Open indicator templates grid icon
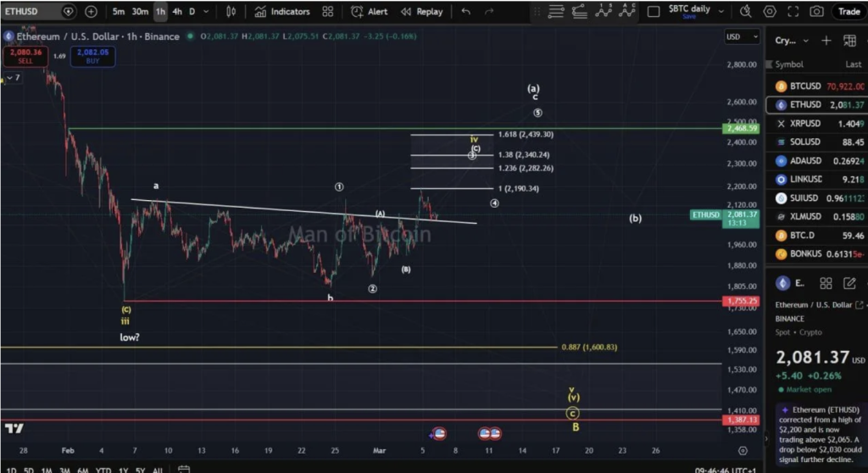The width and height of the screenshot is (868, 473). tap(328, 11)
